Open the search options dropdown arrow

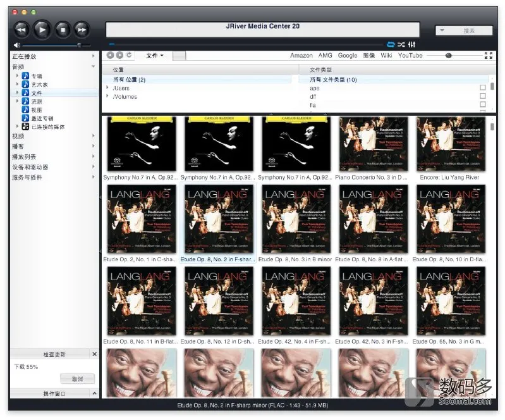(x=442, y=30)
